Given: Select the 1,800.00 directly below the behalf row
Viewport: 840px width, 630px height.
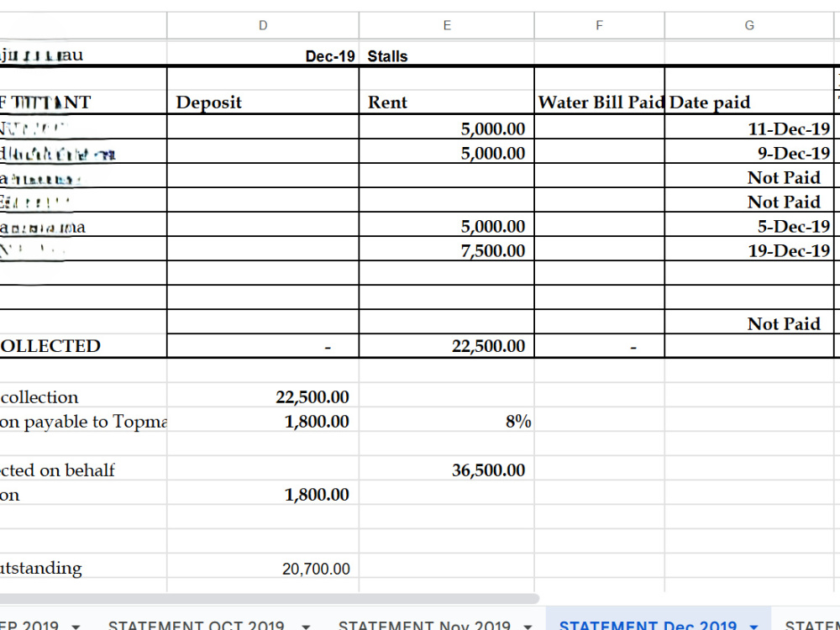Looking at the screenshot, I should [263, 493].
